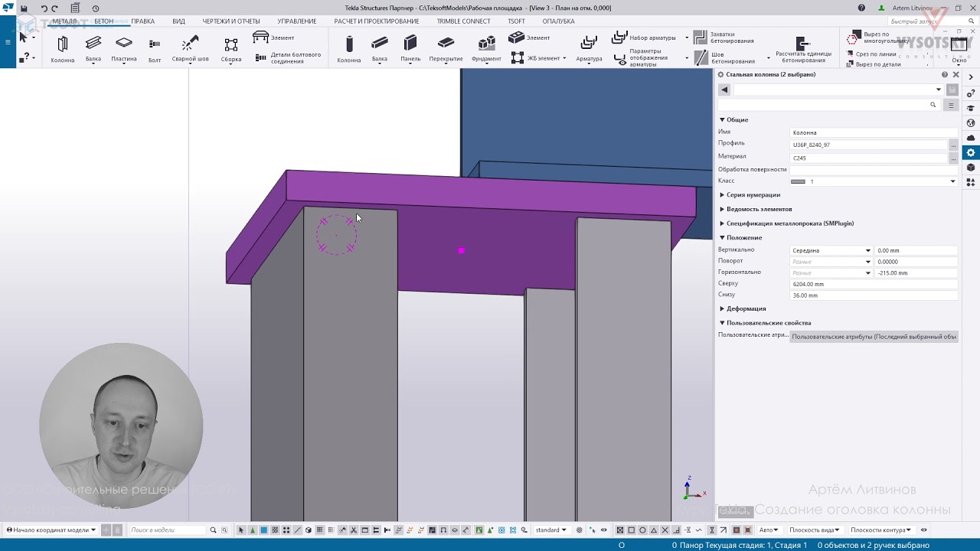
Task: Toggle the circle snap switch in snapping toolbar
Action: [x=642, y=530]
